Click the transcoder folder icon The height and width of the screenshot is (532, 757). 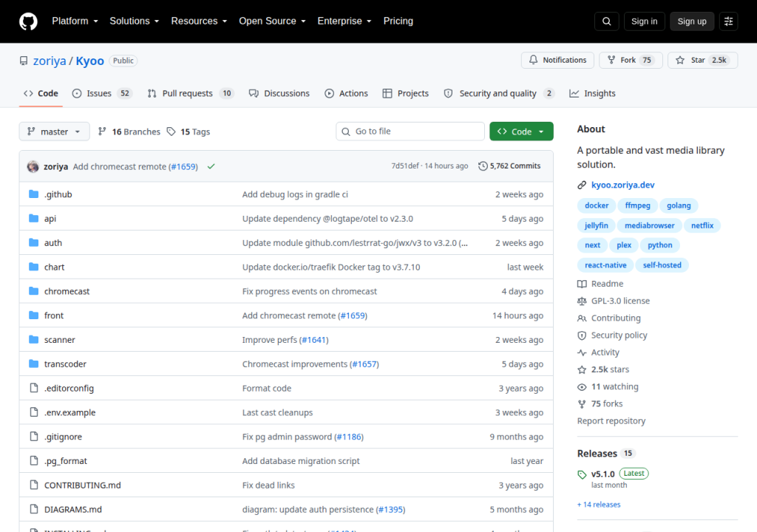[x=34, y=364]
